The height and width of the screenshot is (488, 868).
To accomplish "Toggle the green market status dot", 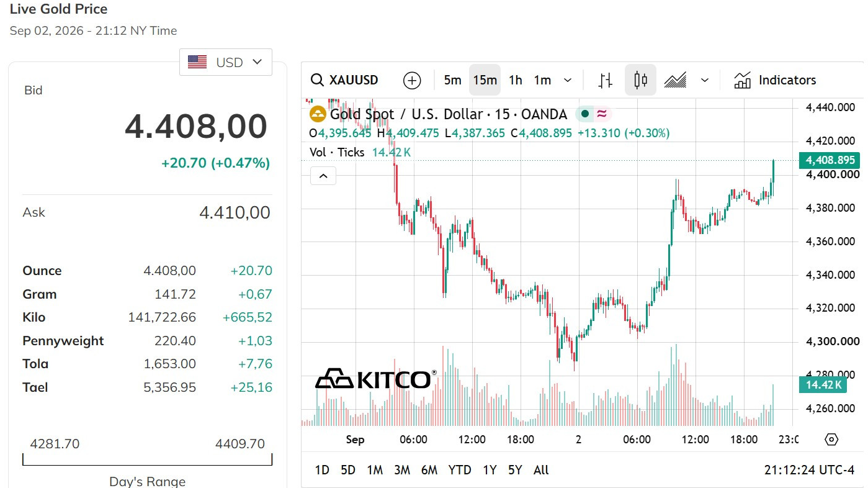I will (584, 114).
